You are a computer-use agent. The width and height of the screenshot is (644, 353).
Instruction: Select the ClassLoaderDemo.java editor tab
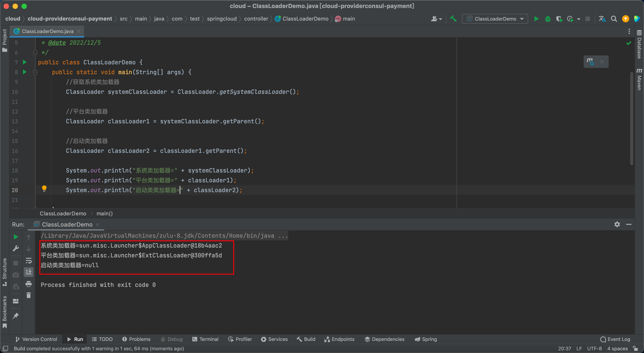click(x=47, y=31)
